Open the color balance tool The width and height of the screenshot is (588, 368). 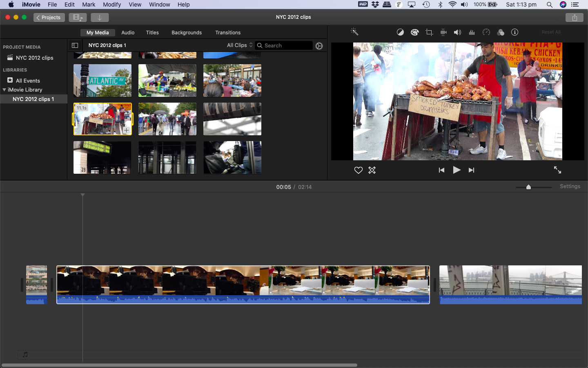(400, 32)
